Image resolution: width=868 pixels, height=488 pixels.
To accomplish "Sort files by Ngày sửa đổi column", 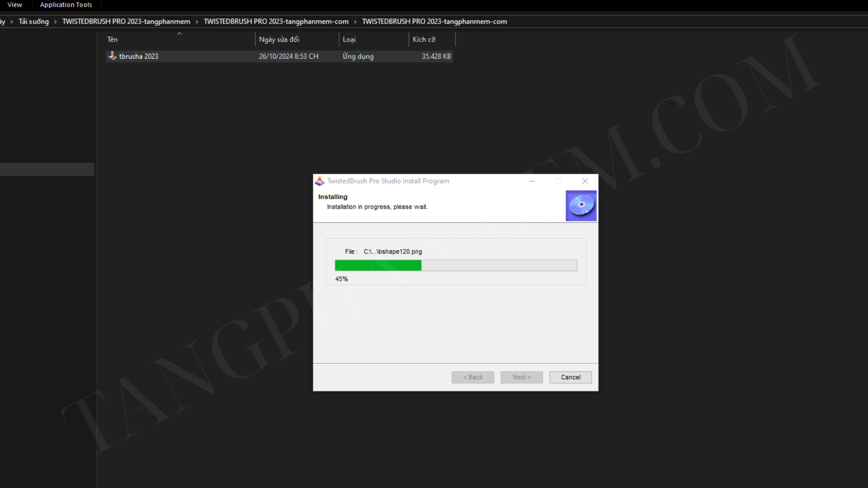I will (x=279, y=40).
